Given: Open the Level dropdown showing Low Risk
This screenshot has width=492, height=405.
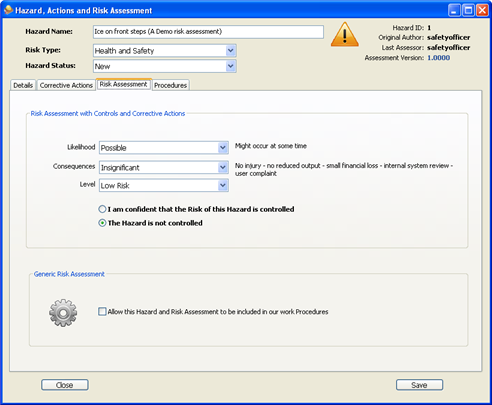Looking at the screenshot, I should [223, 185].
